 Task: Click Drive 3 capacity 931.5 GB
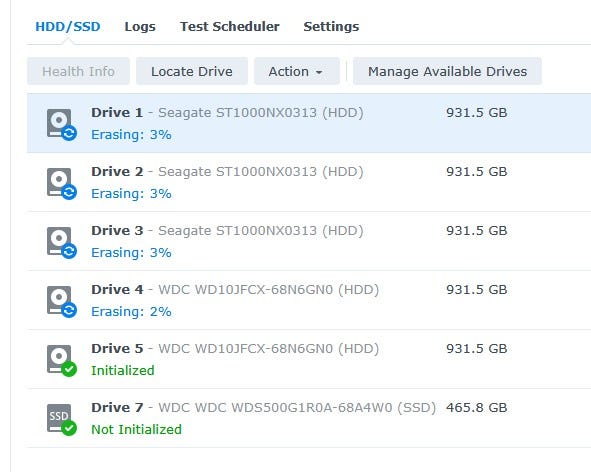(477, 230)
